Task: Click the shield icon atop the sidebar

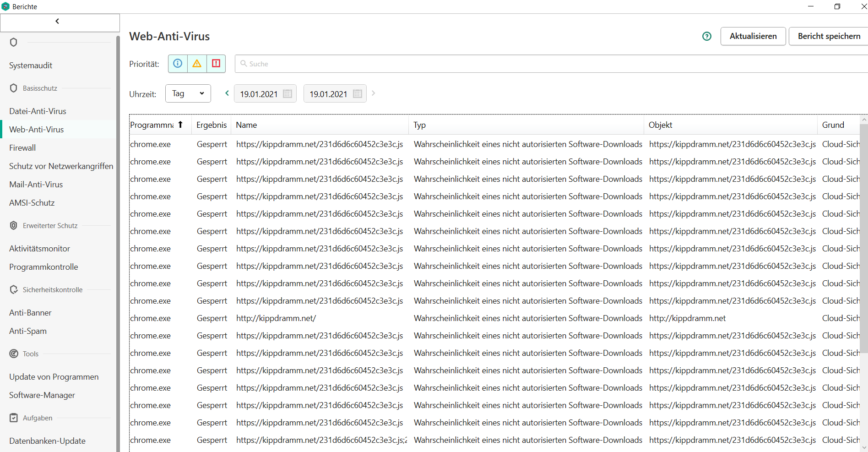Action: (x=14, y=42)
